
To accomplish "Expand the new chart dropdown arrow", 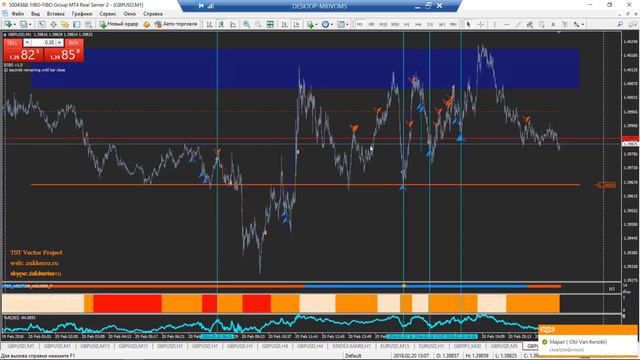I will pos(15,24).
